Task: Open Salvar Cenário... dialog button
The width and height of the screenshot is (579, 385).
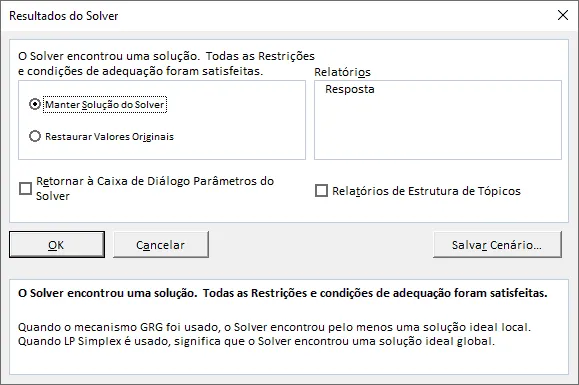Action: tap(497, 245)
